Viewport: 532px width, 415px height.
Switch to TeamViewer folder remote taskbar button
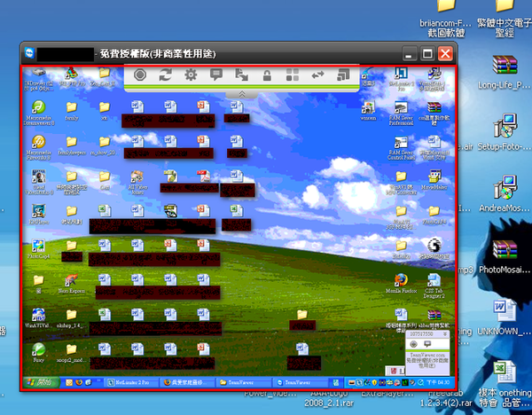tap(244, 382)
